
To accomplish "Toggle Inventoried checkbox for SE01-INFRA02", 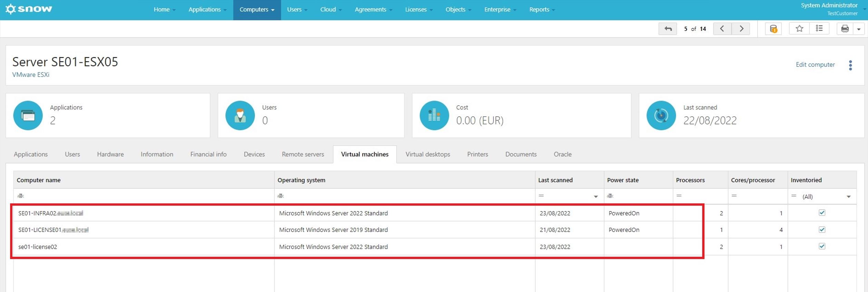I will click(822, 213).
